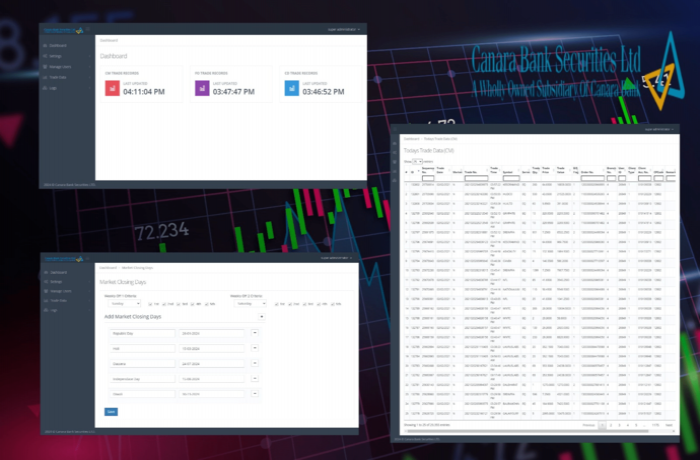Expand the Settings menu in the Dashboard window sidebar
The height and width of the screenshot is (460, 700).
coord(67,56)
